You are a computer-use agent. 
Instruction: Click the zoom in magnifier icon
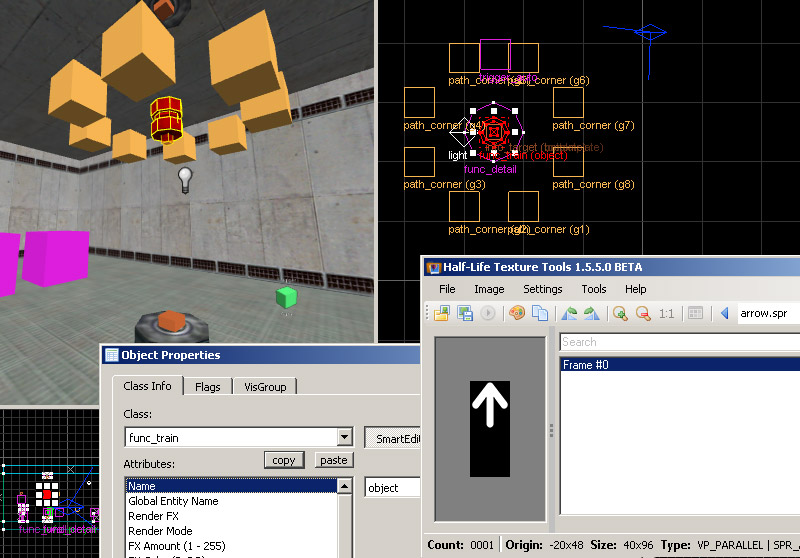pos(620,313)
